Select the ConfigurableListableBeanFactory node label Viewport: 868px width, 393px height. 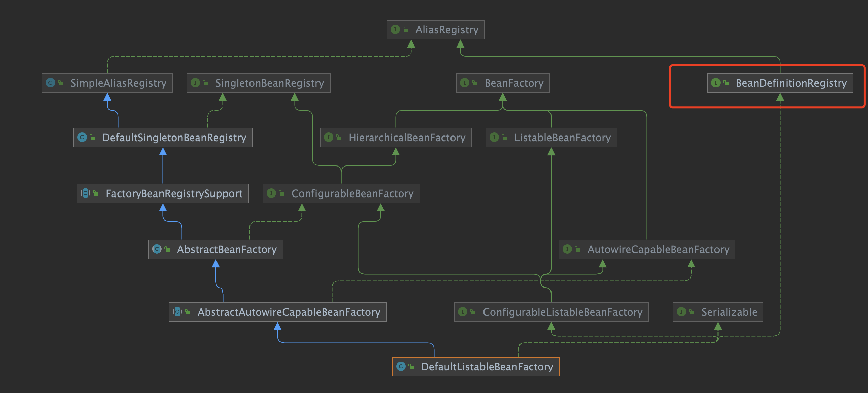(x=563, y=312)
